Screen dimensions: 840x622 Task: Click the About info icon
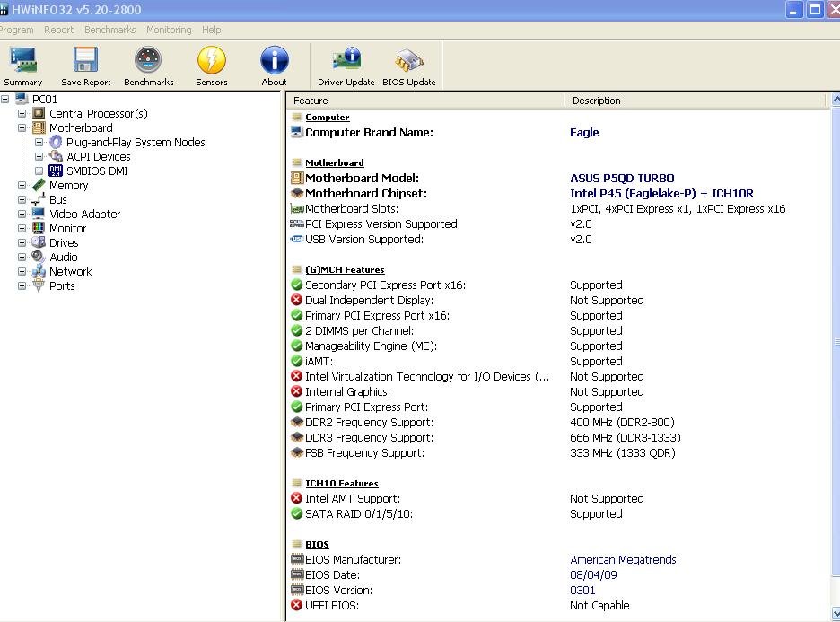coord(275,59)
